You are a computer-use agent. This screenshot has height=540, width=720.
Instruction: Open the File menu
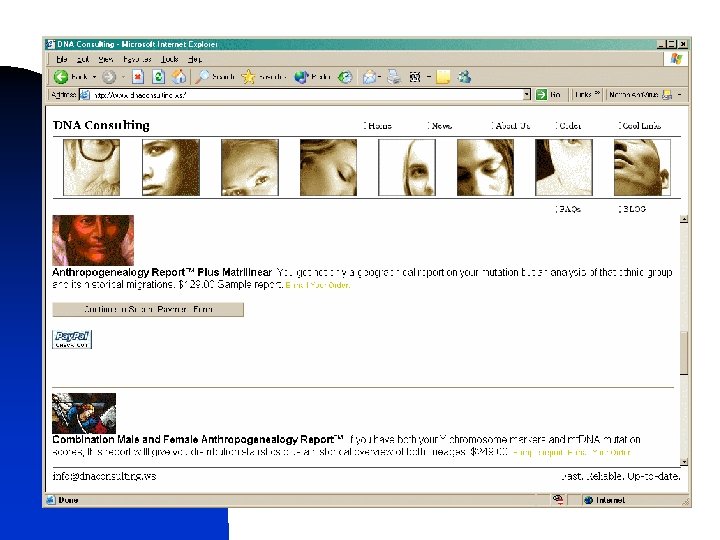[x=62, y=59]
